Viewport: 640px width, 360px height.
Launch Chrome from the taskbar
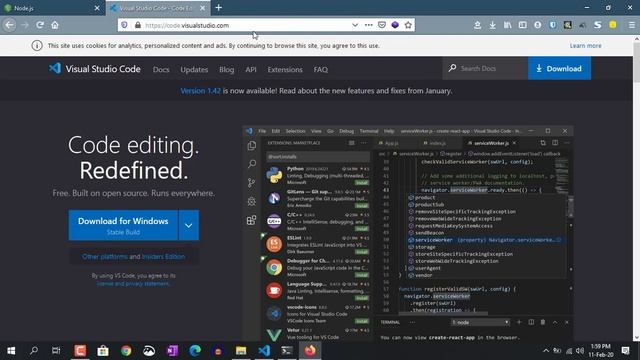click(126, 351)
